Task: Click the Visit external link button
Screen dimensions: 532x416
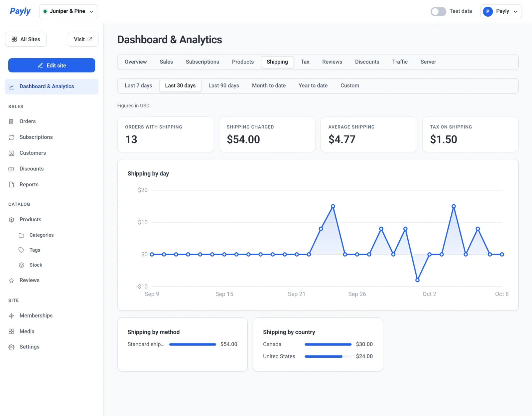Action: click(83, 39)
